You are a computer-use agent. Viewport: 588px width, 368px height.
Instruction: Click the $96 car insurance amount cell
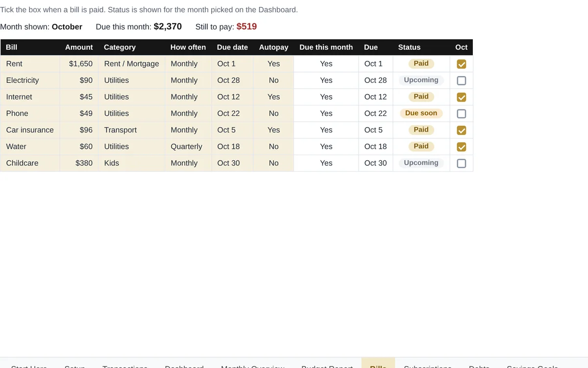click(x=79, y=130)
